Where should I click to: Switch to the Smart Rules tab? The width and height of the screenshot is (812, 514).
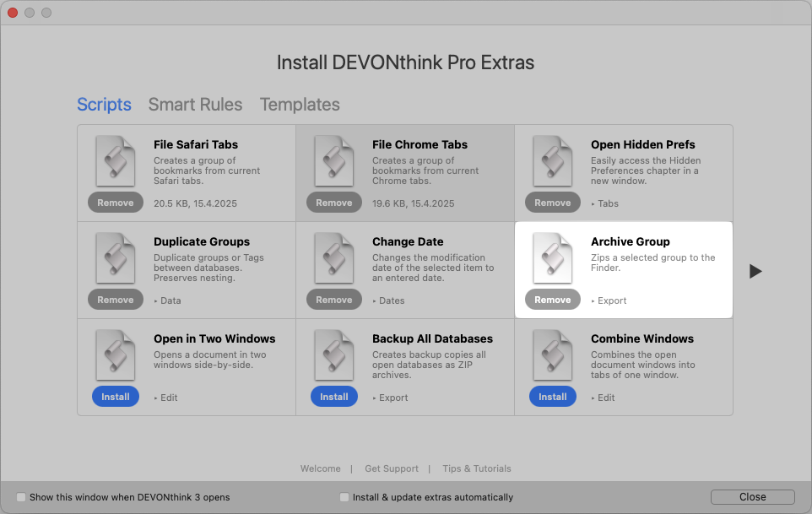point(195,105)
